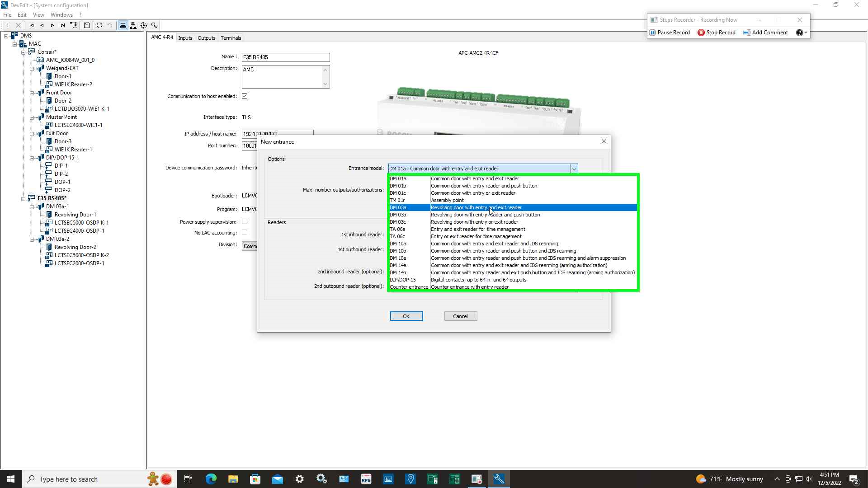Toggle Communication to host enabled checkbox
Image resolution: width=868 pixels, height=488 pixels.
pos(245,96)
